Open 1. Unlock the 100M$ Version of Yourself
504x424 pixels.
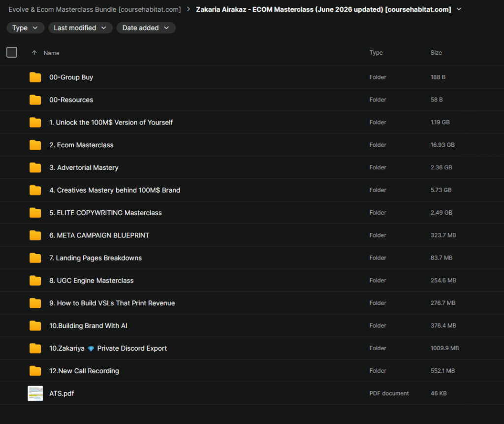[x=111, y=122]
